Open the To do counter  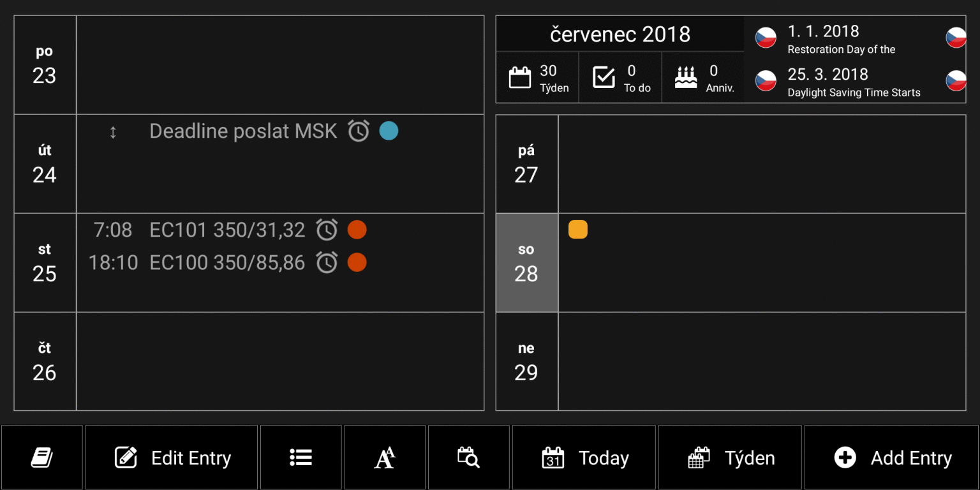tap(620, 78)
